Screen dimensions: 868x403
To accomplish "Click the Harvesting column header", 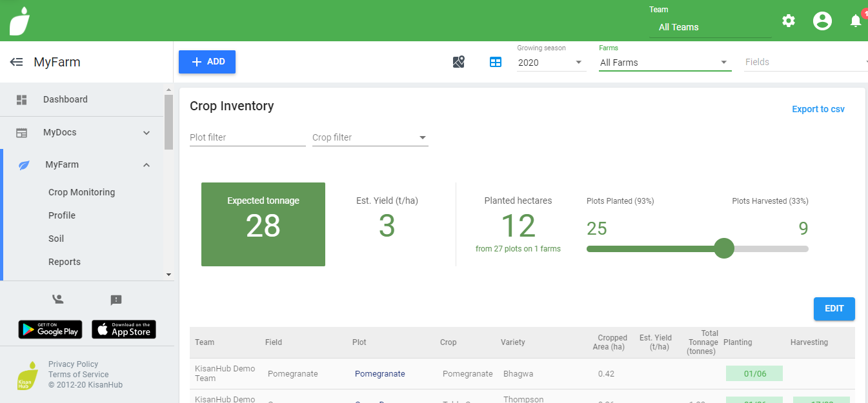I will tap(809, 342).
